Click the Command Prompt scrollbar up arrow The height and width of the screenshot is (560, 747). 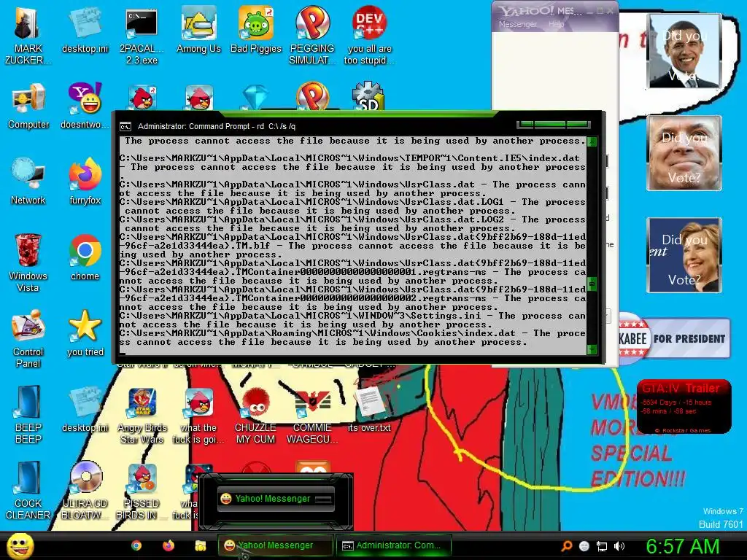click(592, 141)
